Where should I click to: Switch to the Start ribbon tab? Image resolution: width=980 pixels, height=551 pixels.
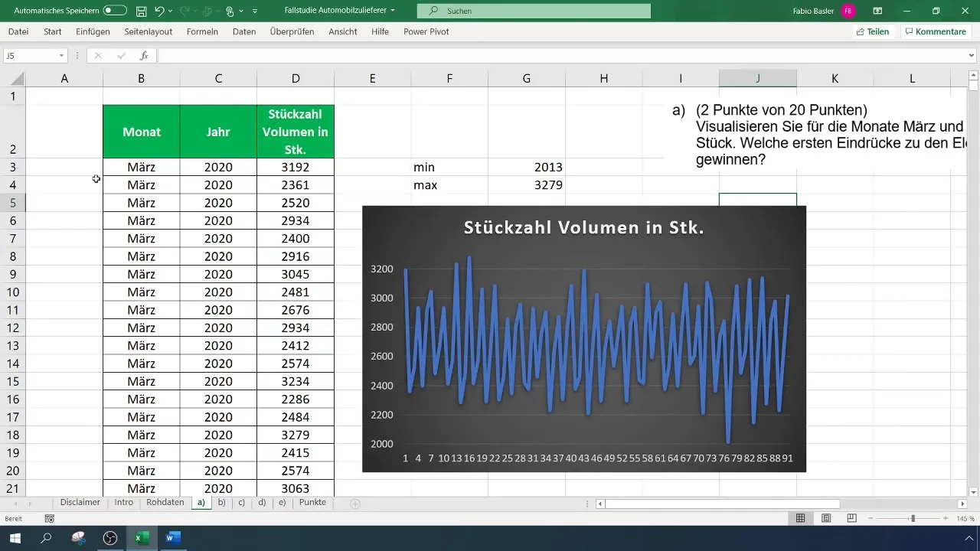(53, 31)
